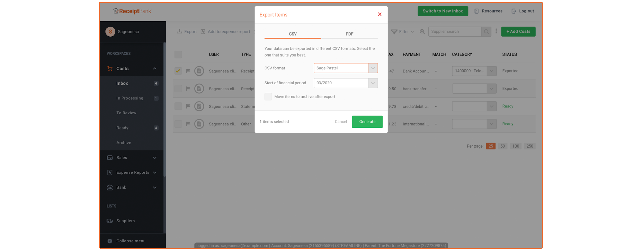Click the funnel Filter icon
Viewport: 644px width, 251px height.
point(394,32)
